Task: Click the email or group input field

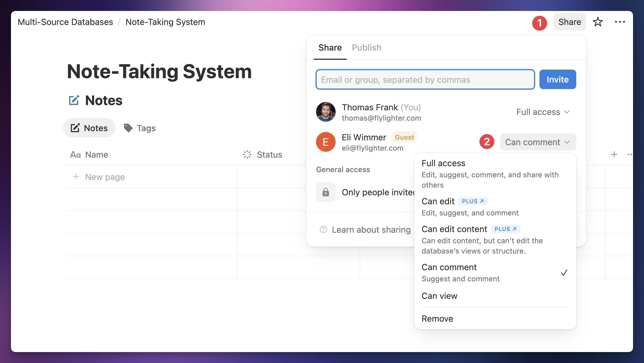Action: point(425,79)
